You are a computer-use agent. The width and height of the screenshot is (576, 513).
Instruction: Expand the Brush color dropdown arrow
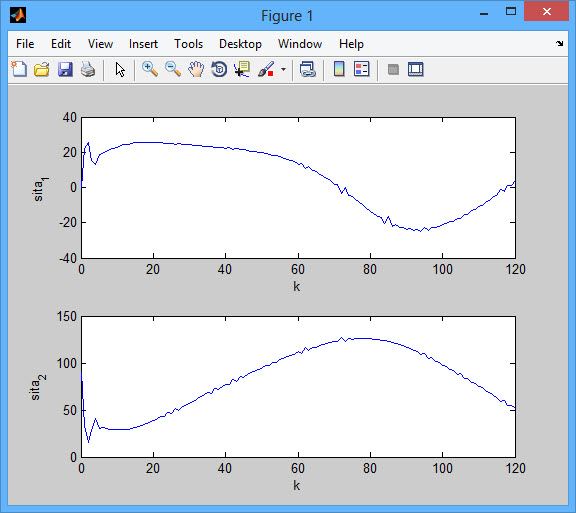[283, 69]
